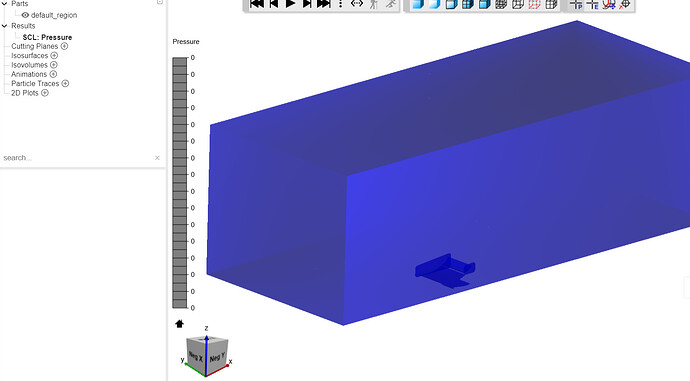Add a new Particle Trace
The width and height of the screenshot is (690, 381).
[x=65, y=83]
